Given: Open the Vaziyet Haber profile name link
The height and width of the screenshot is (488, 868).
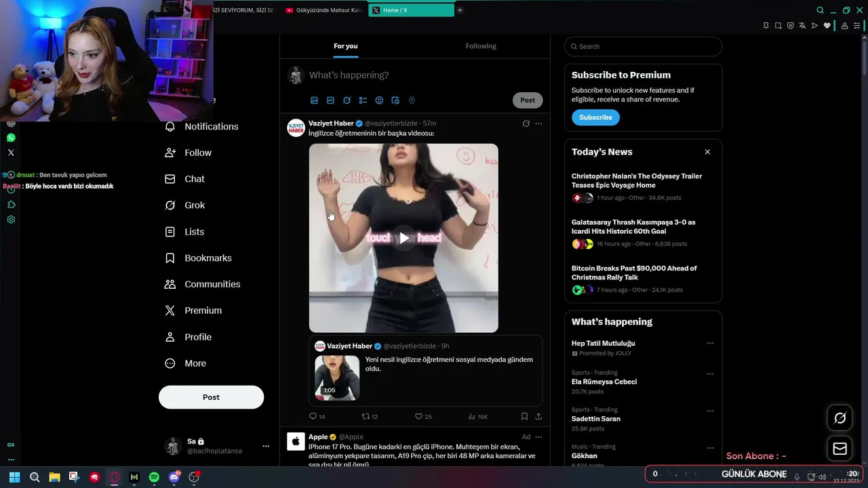Looking at the screenshot, I should point(331,123).
